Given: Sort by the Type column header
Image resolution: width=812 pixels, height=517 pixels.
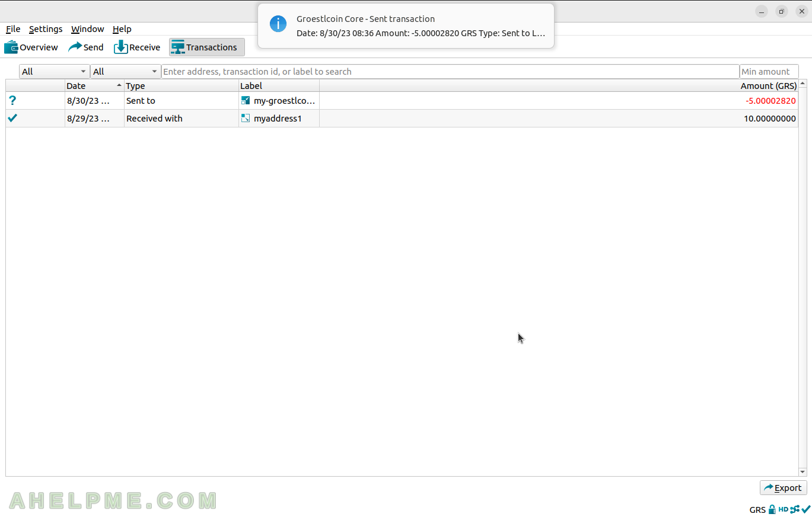Looking at the screenshot, I should [x=181, y=86].
